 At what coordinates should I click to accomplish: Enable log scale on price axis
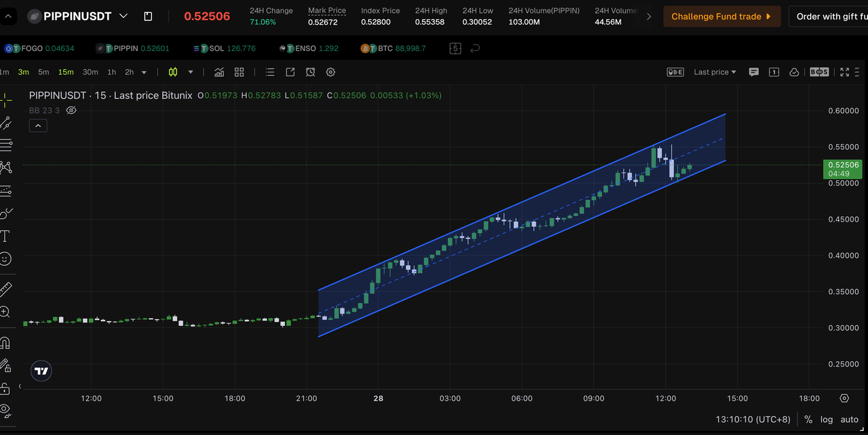click(x=827, y=419)
